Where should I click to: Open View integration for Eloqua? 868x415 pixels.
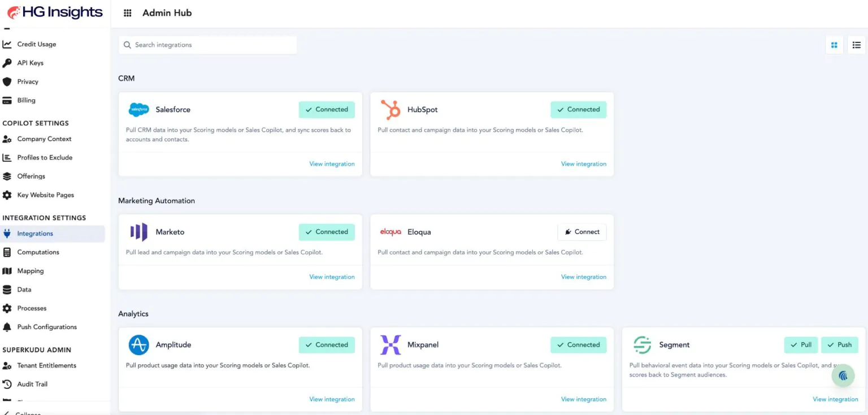[584, 277]
